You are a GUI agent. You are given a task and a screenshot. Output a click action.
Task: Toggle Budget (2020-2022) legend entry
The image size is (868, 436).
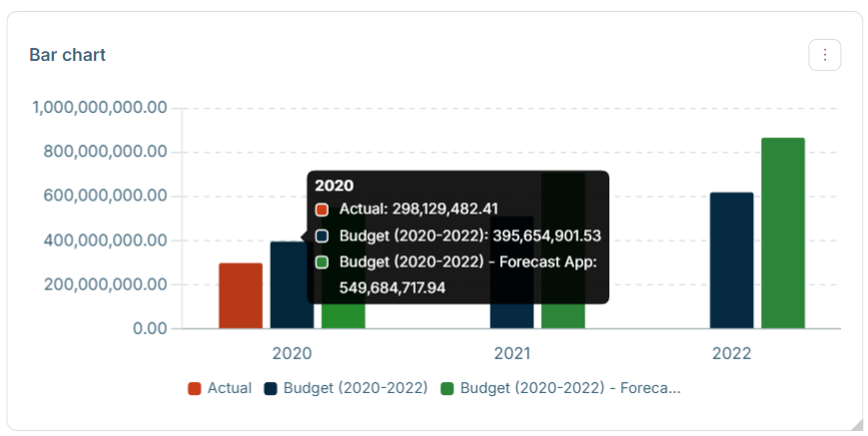[346, 388]
